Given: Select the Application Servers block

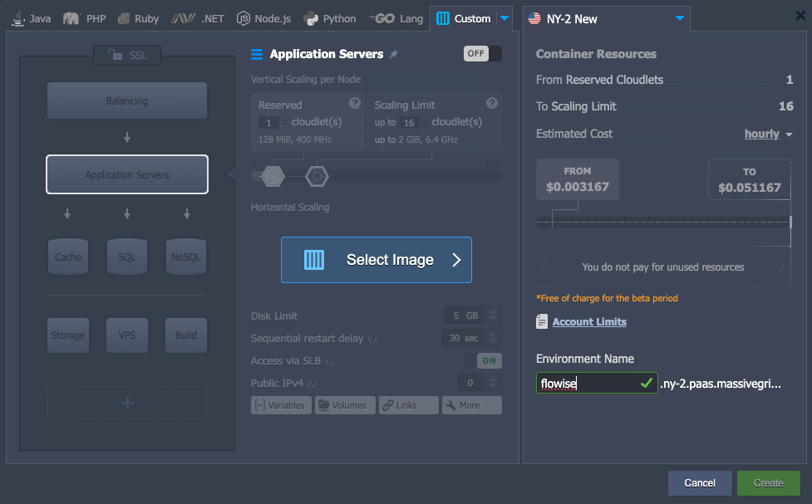Looking at the screenshot, I should click(x=127, y=174).
